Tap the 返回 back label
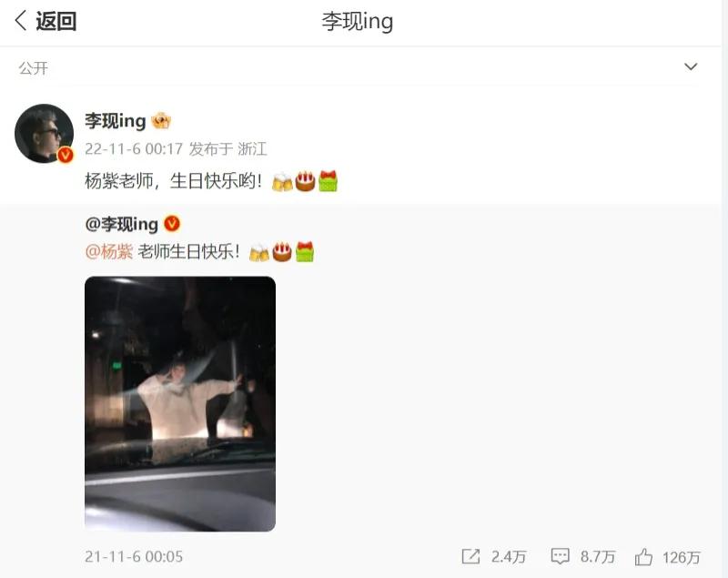This screenshot has height=578, width=728. coord(56,21)
